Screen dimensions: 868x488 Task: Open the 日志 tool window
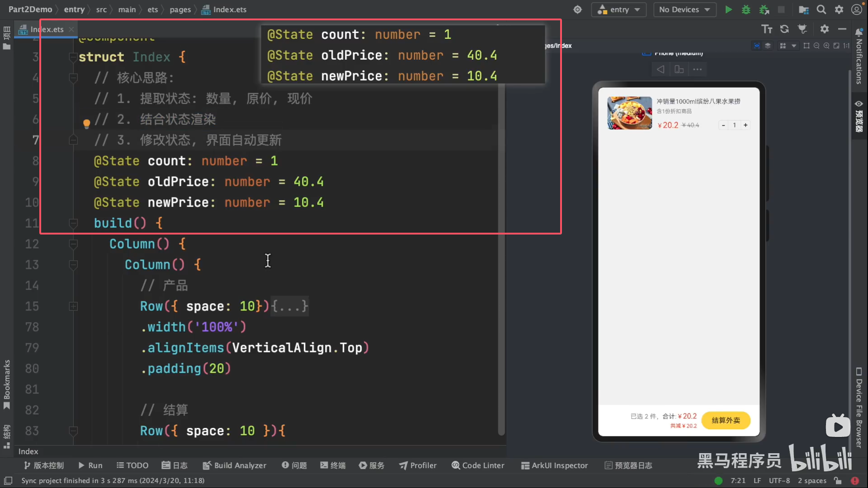[x=175, y=465]
